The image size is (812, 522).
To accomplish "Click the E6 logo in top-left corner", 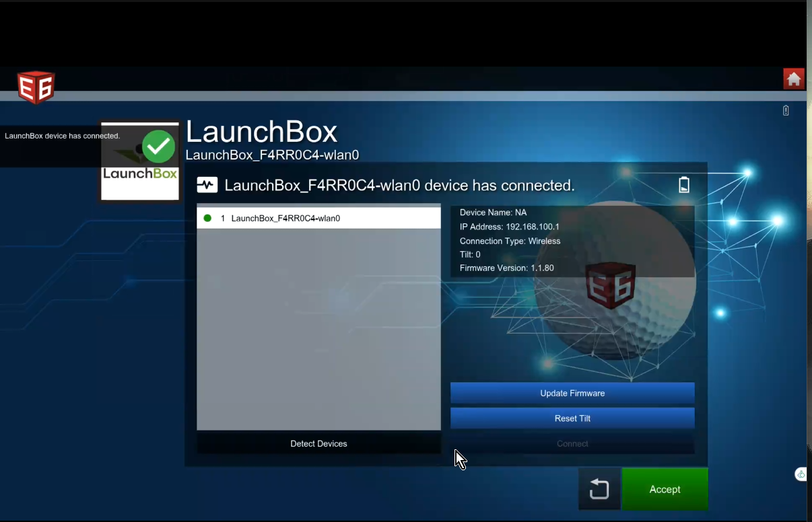I will click(36, 87).
